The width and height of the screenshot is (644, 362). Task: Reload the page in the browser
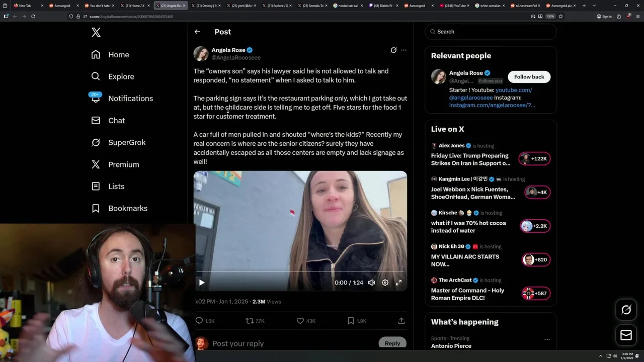tap(33, 16)
